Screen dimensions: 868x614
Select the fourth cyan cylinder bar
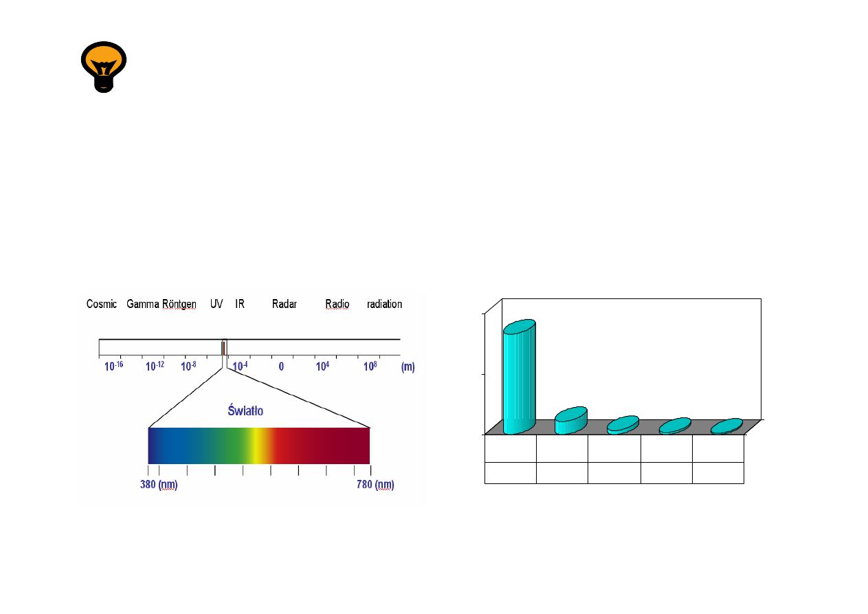pyautogui.click(x=674, y=426)
